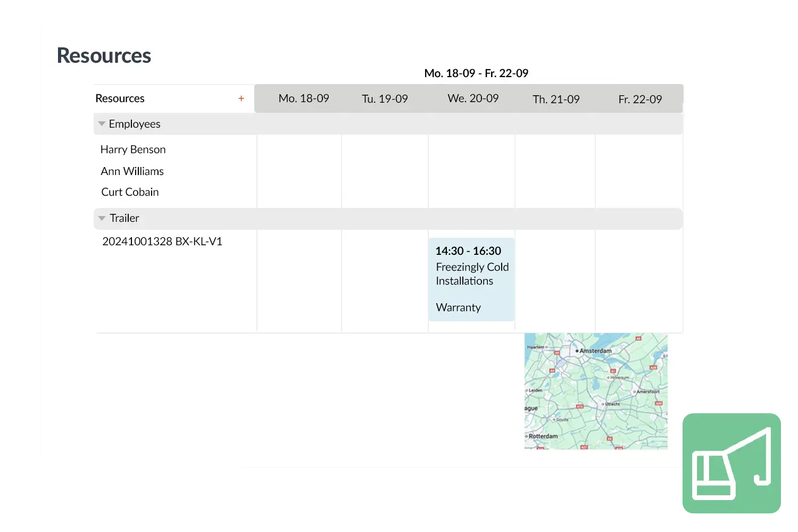798x532 pixels.
Task: Select Ann Williams in the employee list
Action: click(132, 171)
